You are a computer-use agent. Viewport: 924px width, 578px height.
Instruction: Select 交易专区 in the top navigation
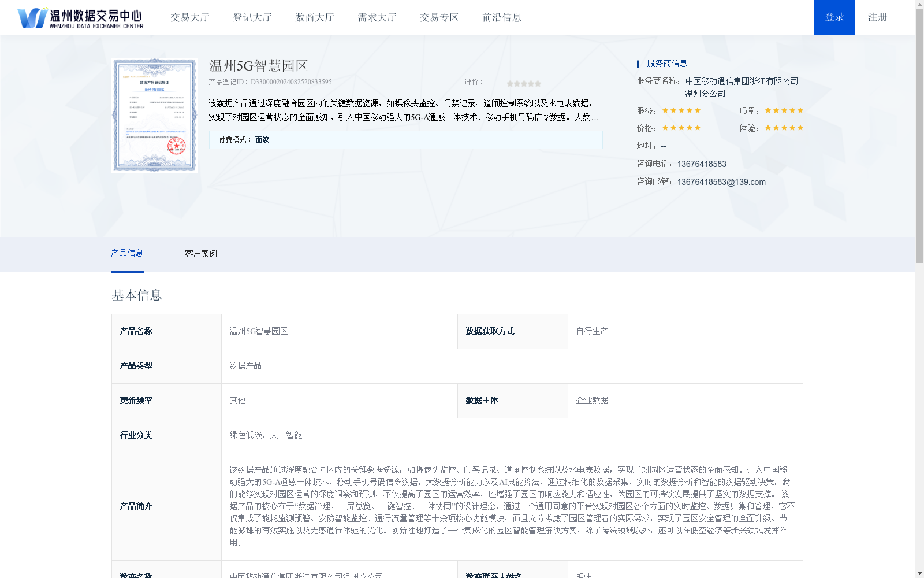[x=439, y=17]
